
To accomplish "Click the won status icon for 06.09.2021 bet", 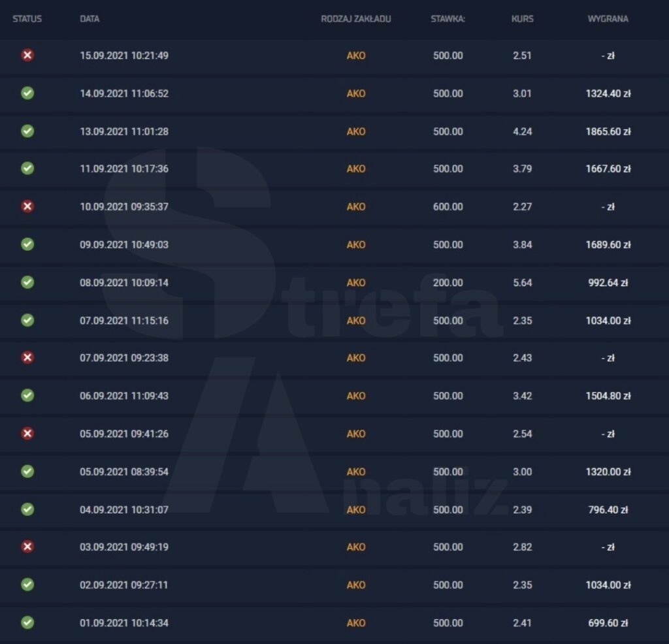I will point(27,395).
